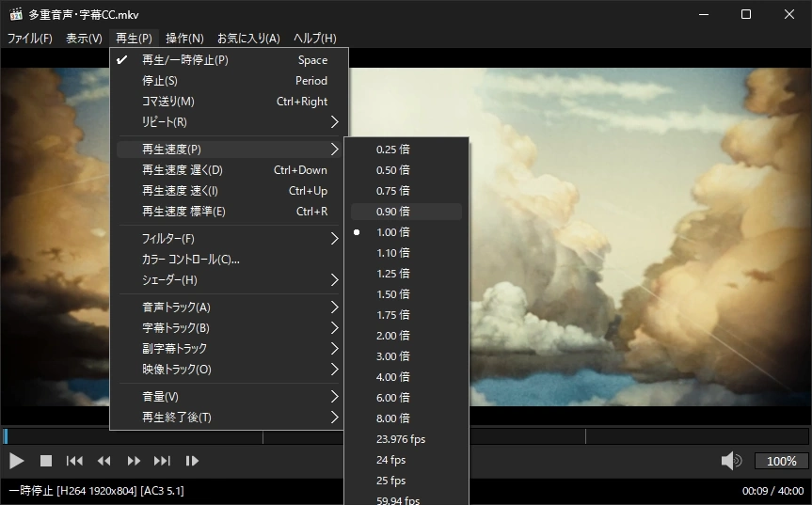Expand シェーダー(H) submenu

[x=228, y=280]
